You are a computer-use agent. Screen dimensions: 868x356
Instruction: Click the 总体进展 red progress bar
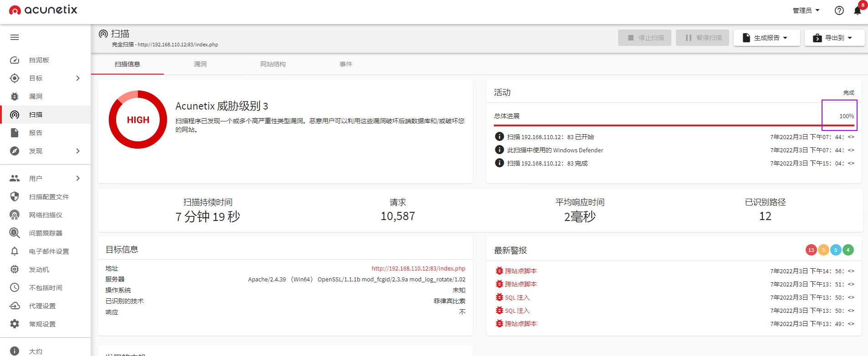coord(674,125)
